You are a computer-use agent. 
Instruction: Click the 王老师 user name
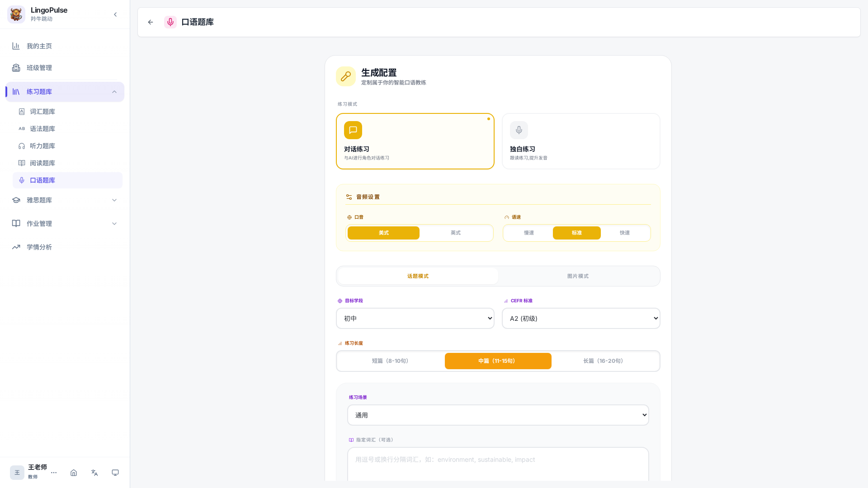click(x=38, y=467)
